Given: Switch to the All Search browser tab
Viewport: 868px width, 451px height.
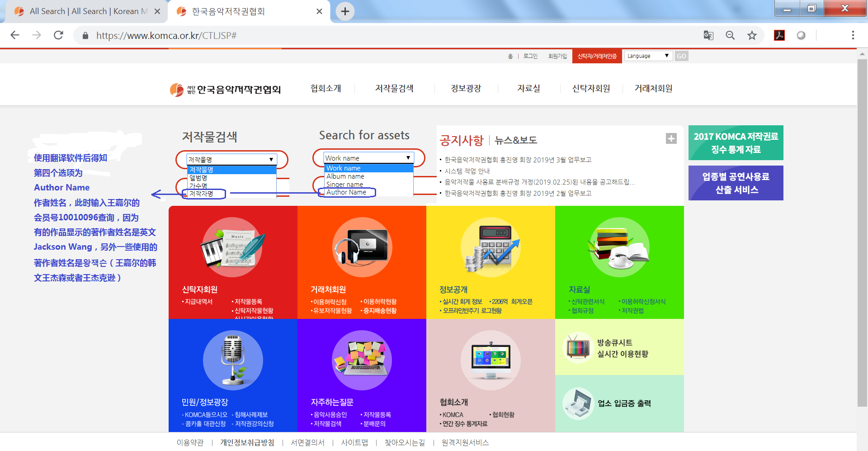Looking at the screenshot, I should [x=81, y=11].
